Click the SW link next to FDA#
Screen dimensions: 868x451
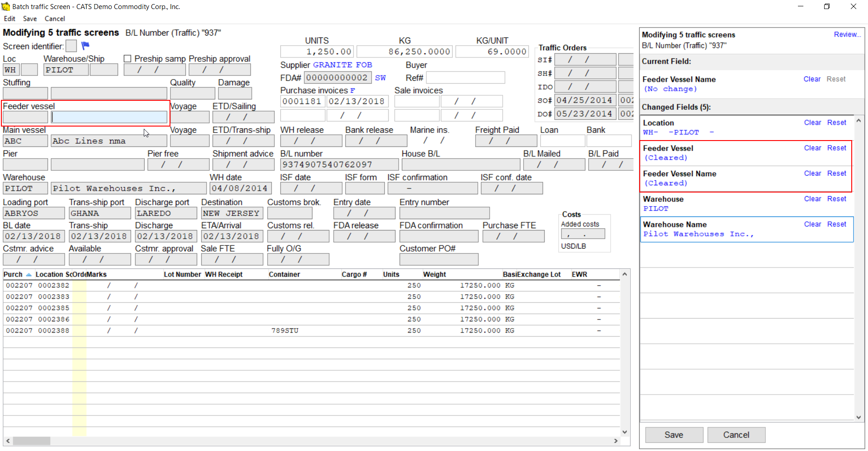[x=380, y=78]
